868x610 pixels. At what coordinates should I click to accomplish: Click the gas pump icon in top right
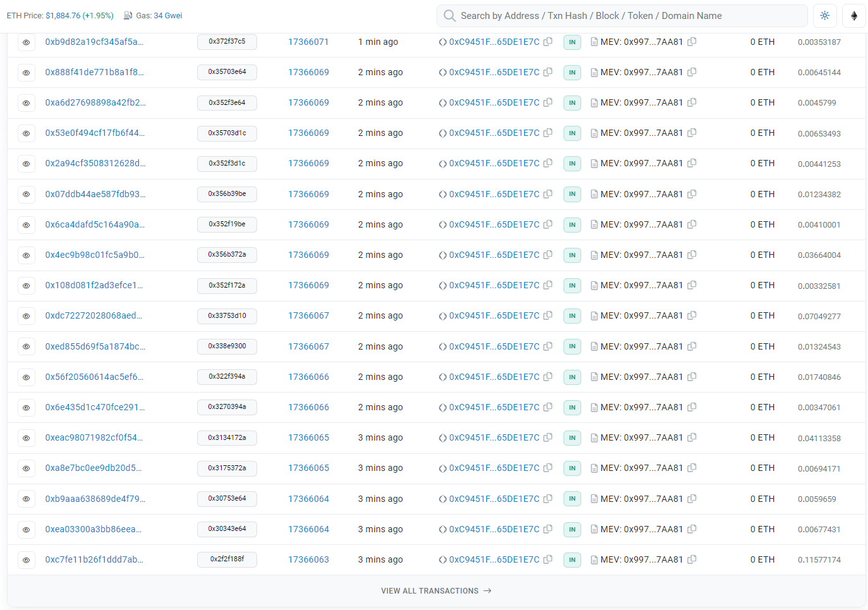853,15
